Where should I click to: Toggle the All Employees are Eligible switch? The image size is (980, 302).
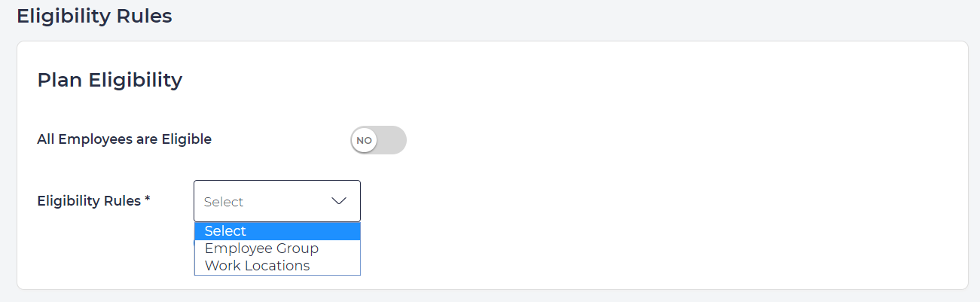[378, 140]
